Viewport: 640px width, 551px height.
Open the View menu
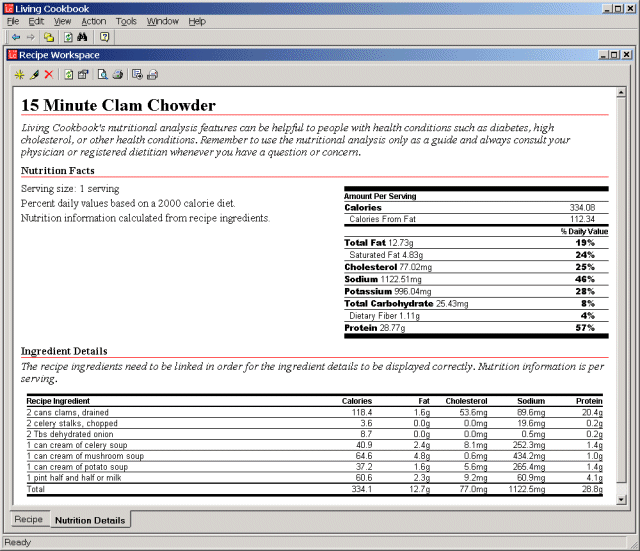tap(62, 21)
